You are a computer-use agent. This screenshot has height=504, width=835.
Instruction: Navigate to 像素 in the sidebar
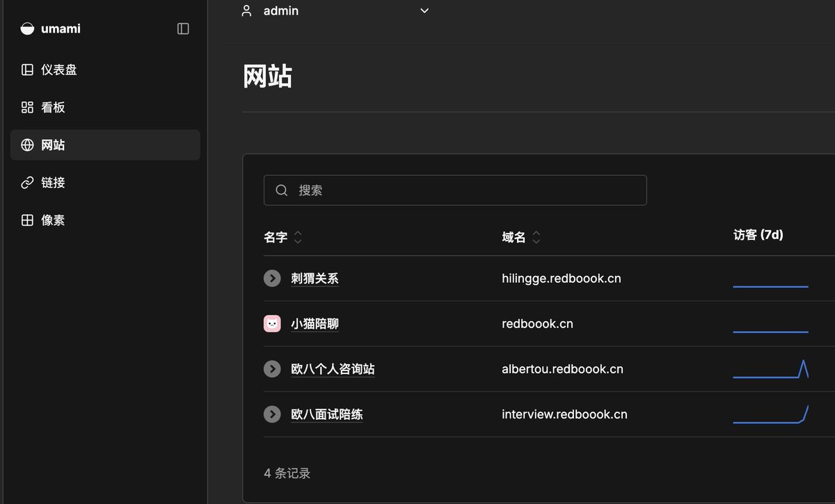pyautogui.click(x=105, y=220)
